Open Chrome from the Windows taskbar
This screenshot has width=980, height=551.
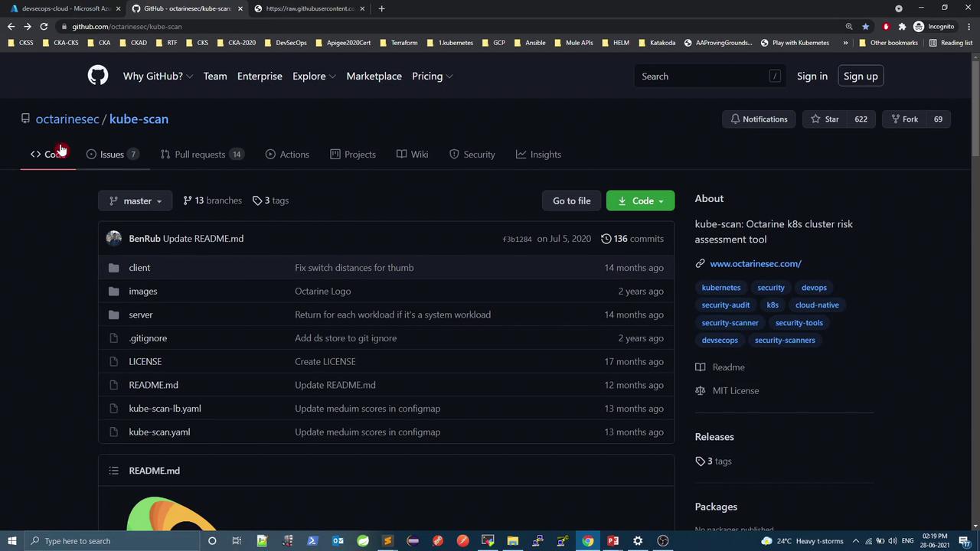(x=587, y=541)
